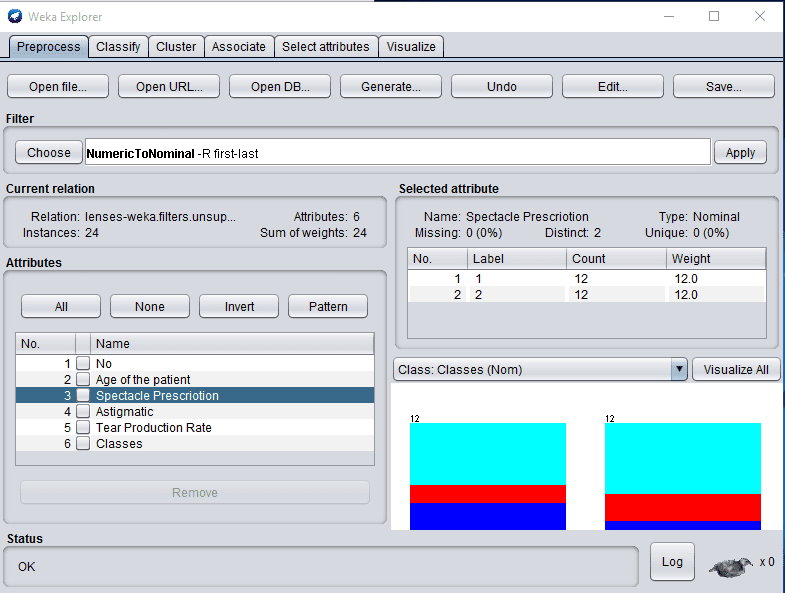The width and height of the screenshot is (785, 593).
Task: Select the Age of the patient row
Action: pos(195,379)
